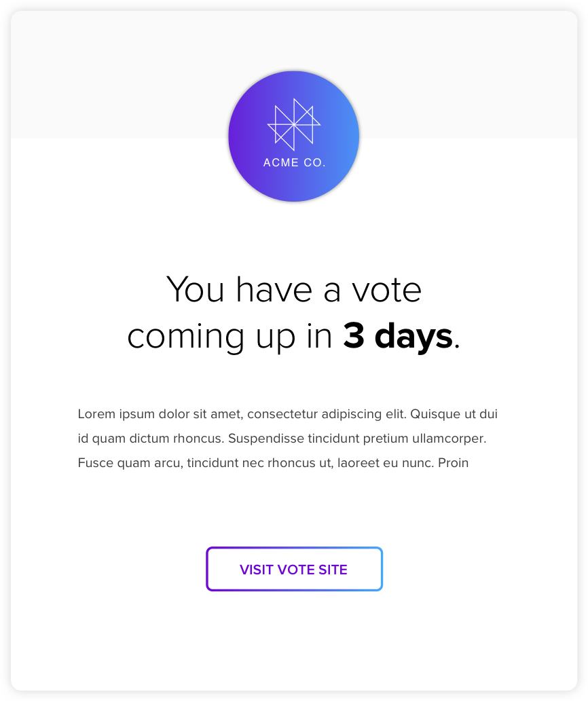588x702 pixels.
Task: Click the word 'Proin' ending the paragraph
Action: 453,462
